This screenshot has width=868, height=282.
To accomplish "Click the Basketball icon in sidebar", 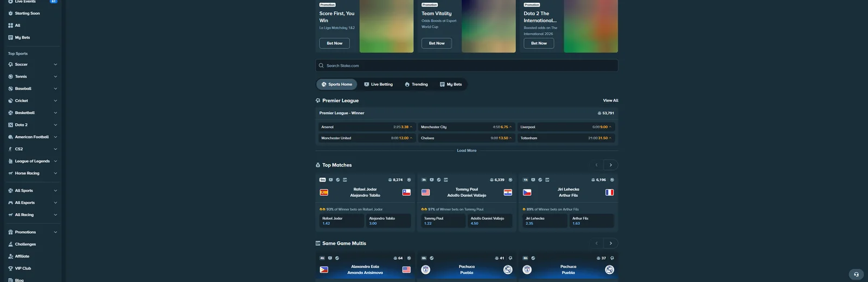I will 10,113.
